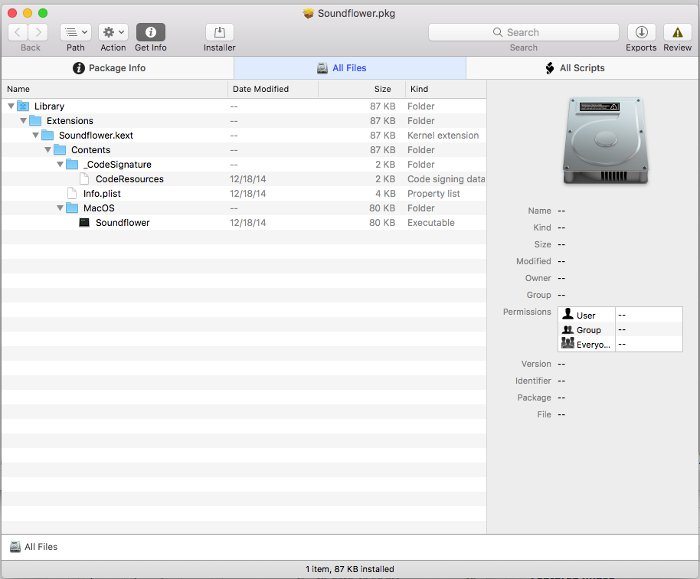Click the Exports toolbar icon

pos(641,32)
